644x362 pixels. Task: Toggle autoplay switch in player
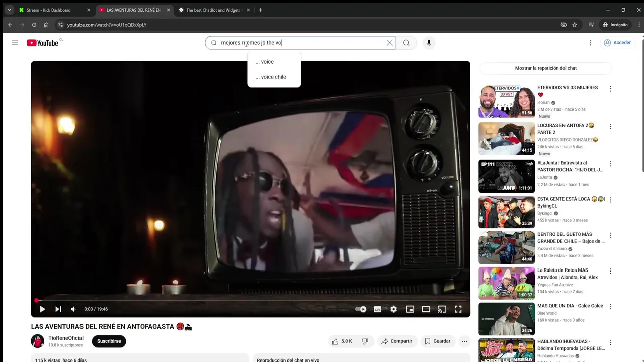coord(361,309)
